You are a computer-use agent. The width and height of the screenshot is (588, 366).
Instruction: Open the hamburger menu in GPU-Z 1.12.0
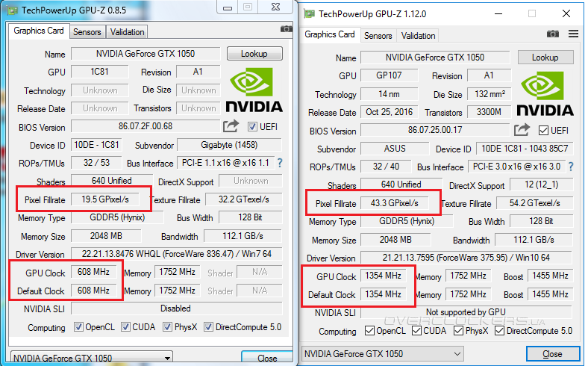[x=573, y=34]
